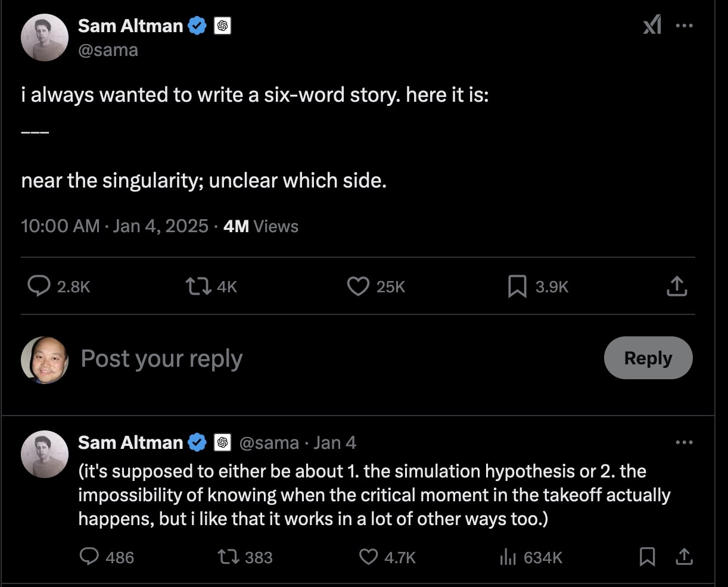View analytics for reply showing 634K views
This screenshot has width=728, height=587.
tap(508, 557)
